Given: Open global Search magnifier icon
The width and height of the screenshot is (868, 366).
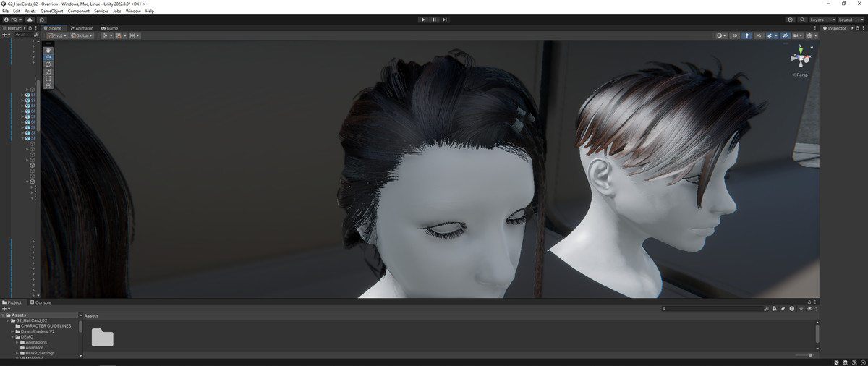Looking at the screenshot, I should [x=802, y=20].
